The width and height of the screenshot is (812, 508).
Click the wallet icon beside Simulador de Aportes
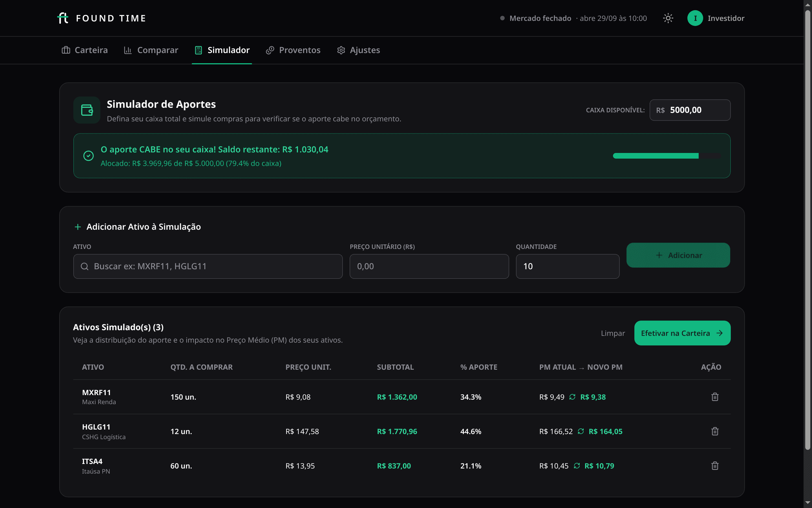pyautogui.click(x=87, y=110)
